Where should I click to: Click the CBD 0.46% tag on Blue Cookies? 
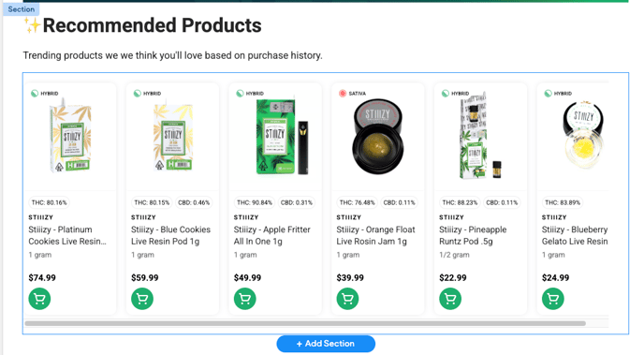(x=194, y=202)
